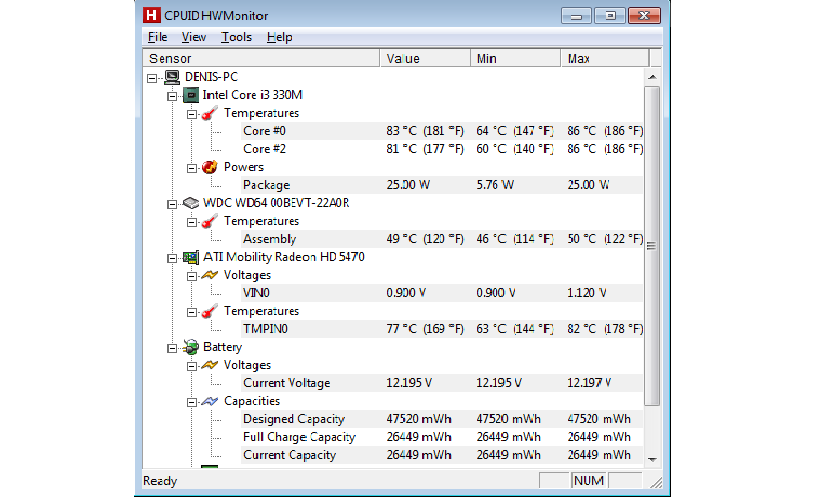Open the Tools menu
819x499 pixels.
(236, 37)
